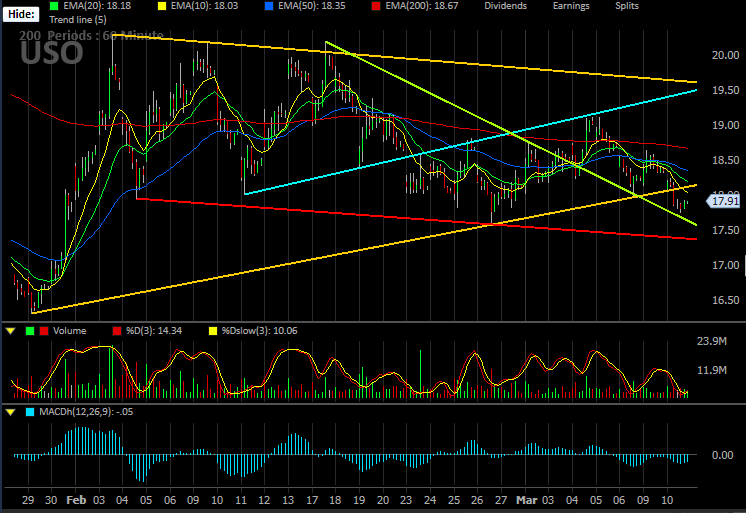The width and height of the screenshot is (746, 513).
Task: Toggle Dividends display
Action: point(505,6)
